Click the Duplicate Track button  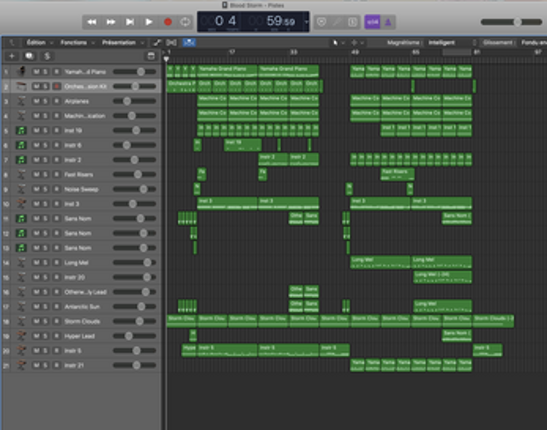pos(29,56)
